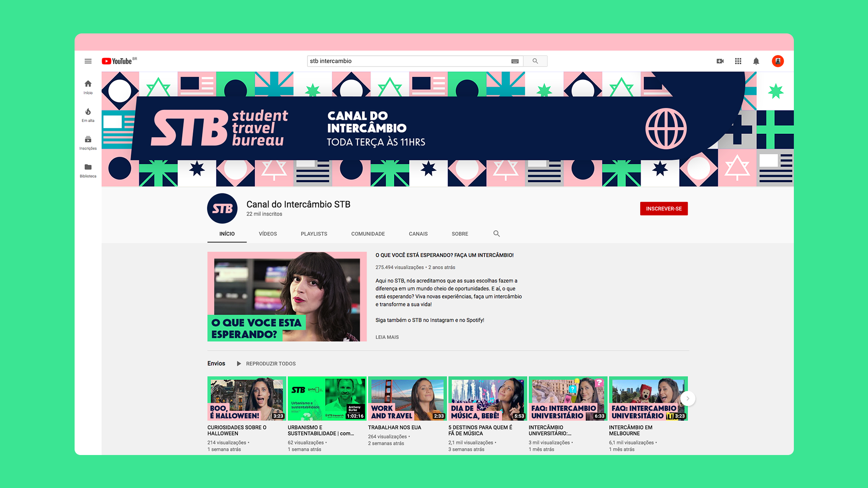Click the globe icon on channel banner
The image size is (868, 488).
(x=666, y=128)
